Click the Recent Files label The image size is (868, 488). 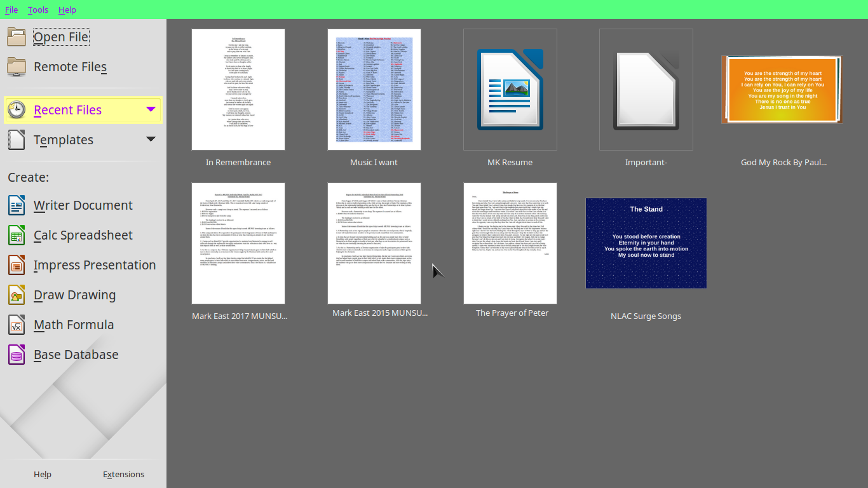point(67,110)
